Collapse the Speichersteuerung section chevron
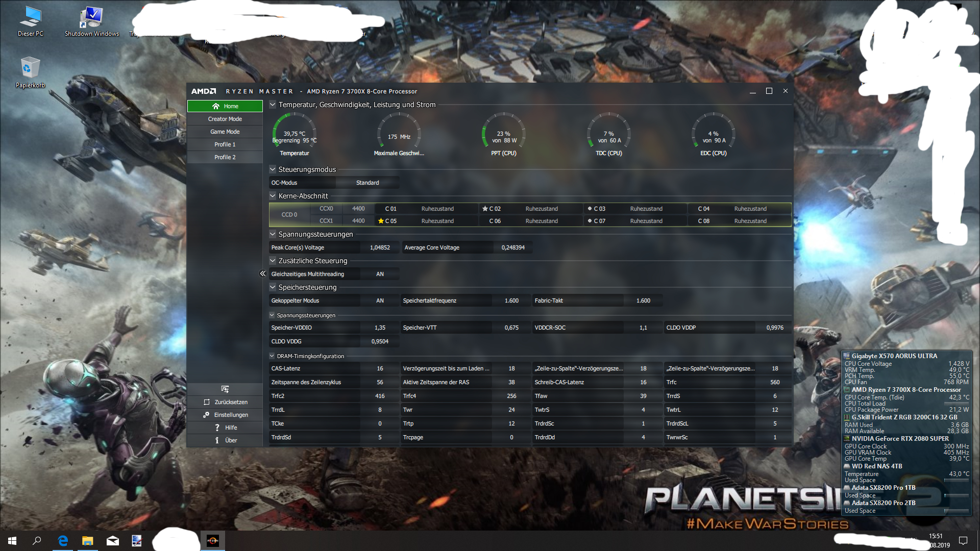Viewport: 980px width, 551px height. 273,287
